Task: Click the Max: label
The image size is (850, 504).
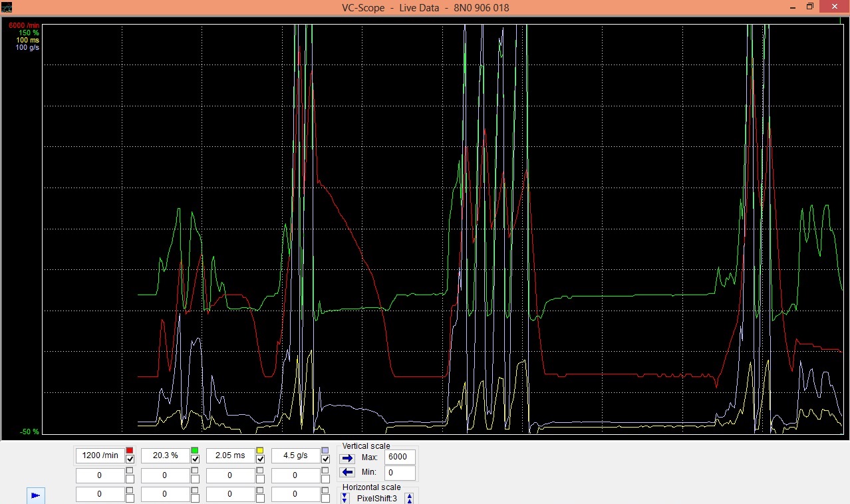Action: [x=370, y=457]
